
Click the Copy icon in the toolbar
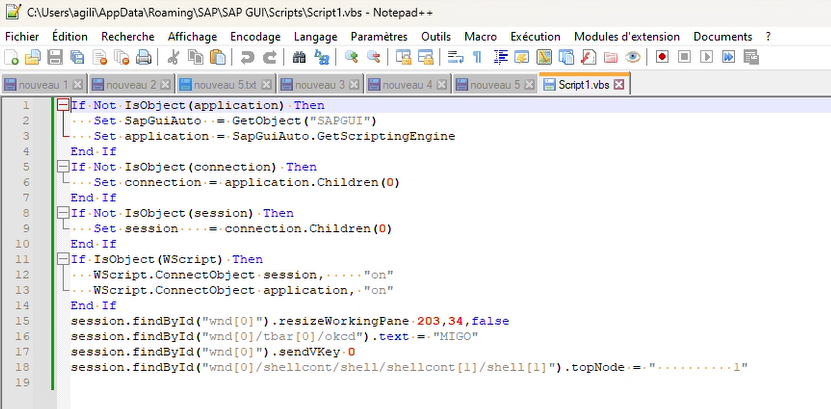195,57
